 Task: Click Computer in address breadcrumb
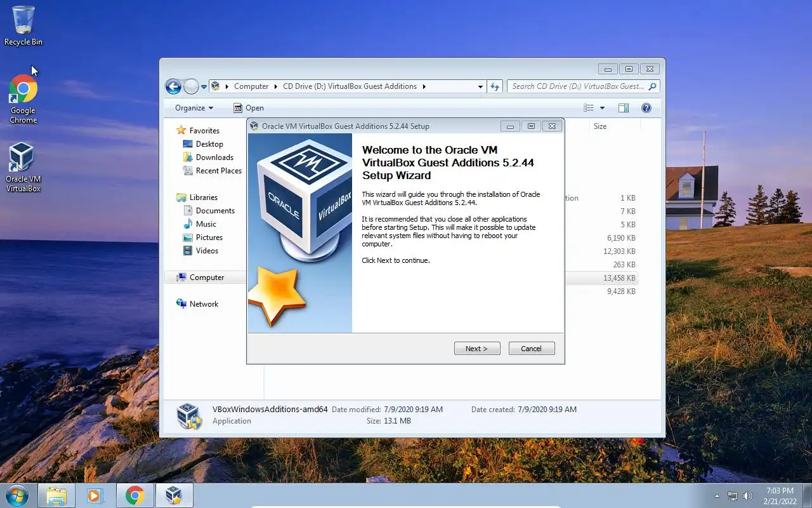[x=251, y=86]
